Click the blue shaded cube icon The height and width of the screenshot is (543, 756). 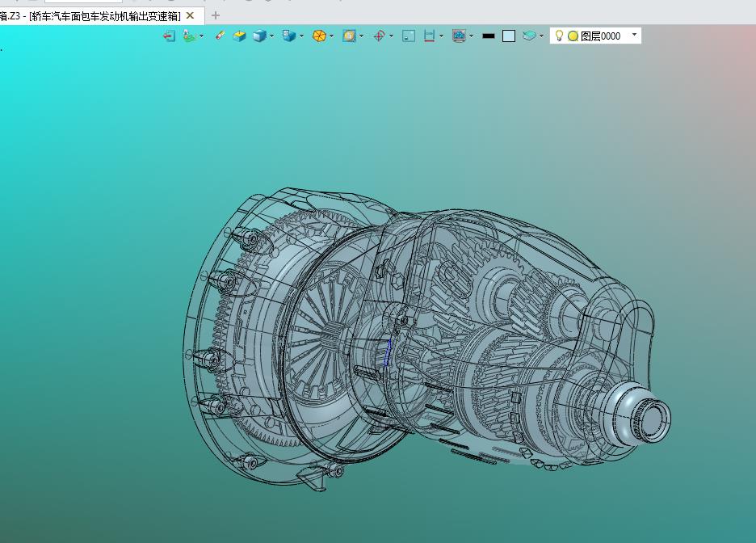259,36
